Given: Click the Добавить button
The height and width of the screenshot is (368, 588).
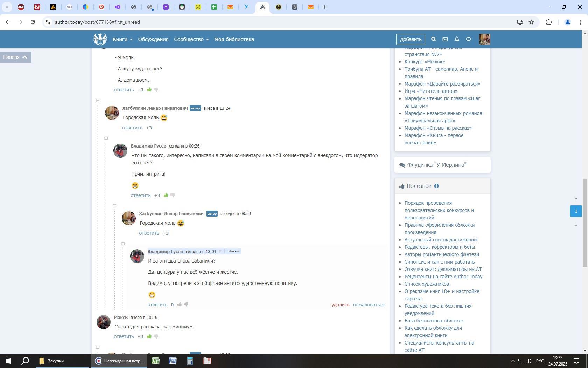Looking at the screenshot, I should pos(411,39).
